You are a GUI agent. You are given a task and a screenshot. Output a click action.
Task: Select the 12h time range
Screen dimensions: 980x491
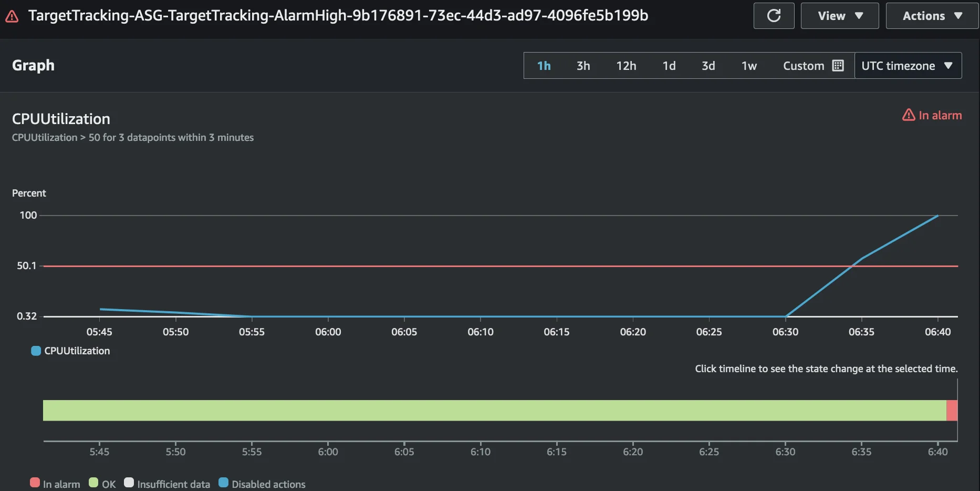pos(626,66)
